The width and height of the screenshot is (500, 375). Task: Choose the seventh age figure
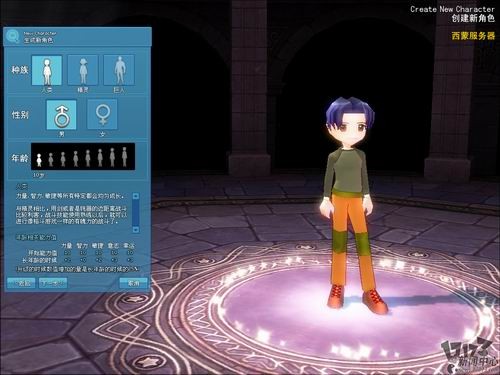[112, 157]
